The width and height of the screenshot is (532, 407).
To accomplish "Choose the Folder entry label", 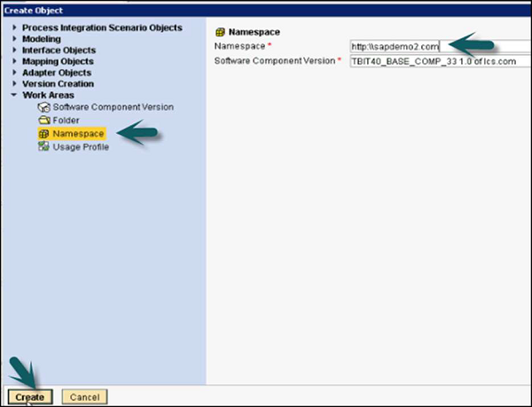I will (66, 121).
